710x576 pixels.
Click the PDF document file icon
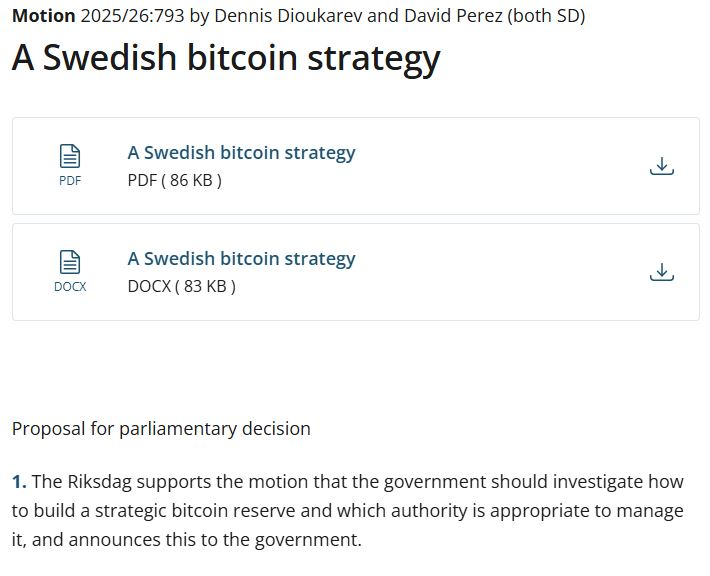[70, 156]
